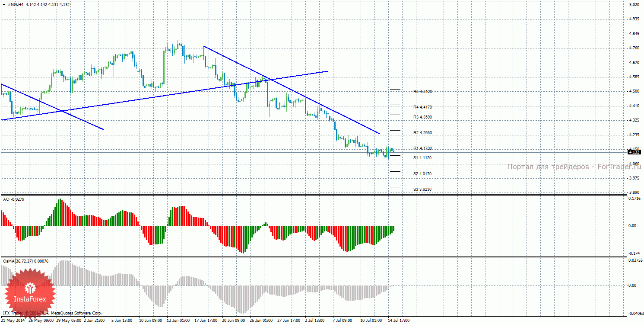Click the #NG,H4 chart symbol title
This screenshot has height=324, width=644.
16,4
